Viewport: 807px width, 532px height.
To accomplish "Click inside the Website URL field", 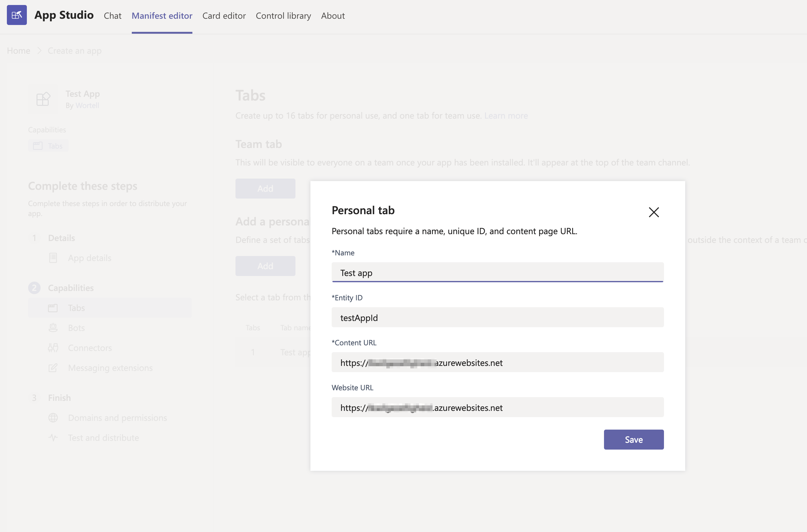I will tap(497, 407).
